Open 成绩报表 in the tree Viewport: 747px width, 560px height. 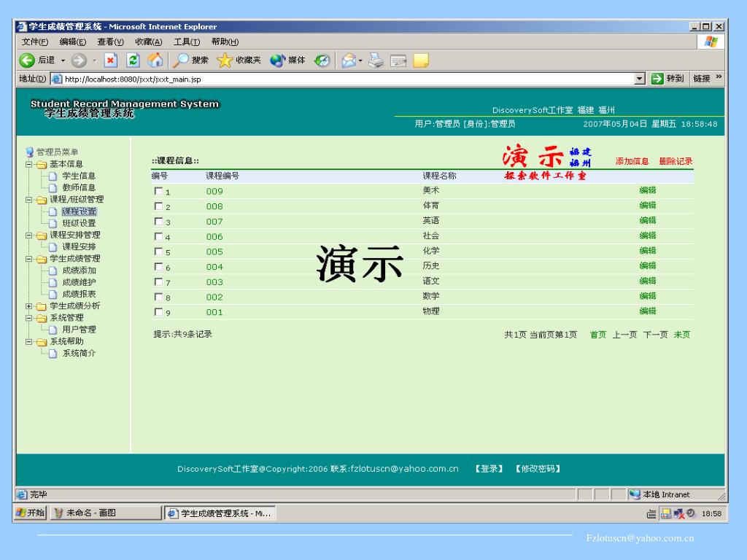[x=79, y=295]
